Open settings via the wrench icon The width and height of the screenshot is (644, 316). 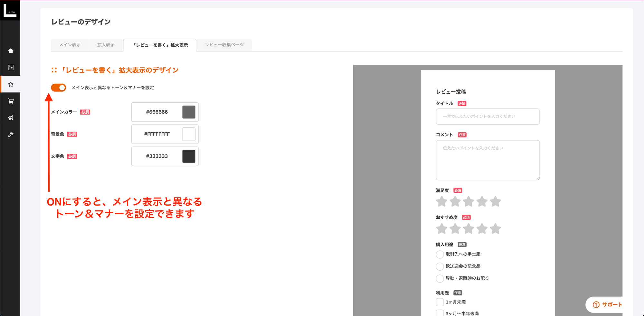(x=11, y=135)
